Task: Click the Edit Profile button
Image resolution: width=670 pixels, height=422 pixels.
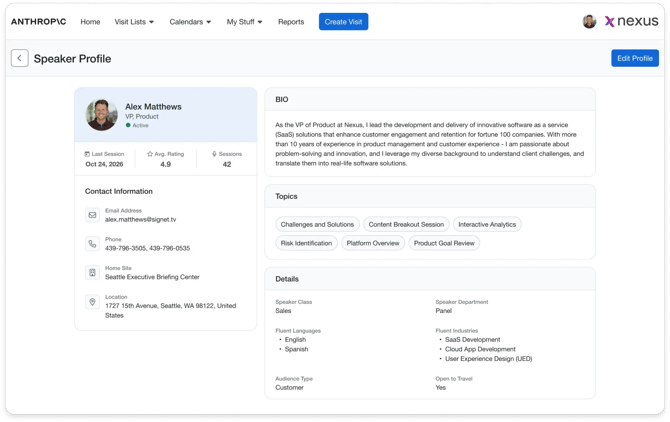Action: pyautogui.click(x=634, y=58)
